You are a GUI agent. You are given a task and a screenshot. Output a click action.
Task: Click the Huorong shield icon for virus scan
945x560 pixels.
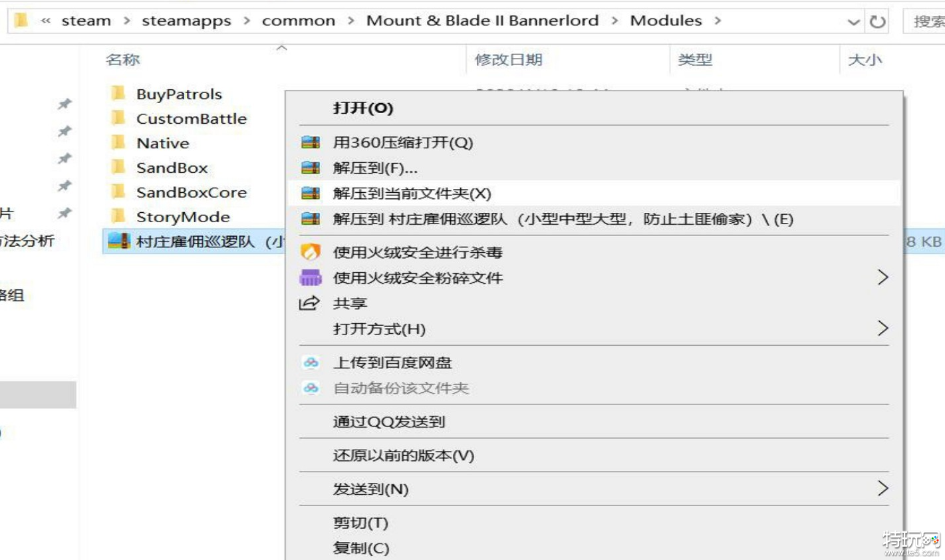(x=311, y=252)
